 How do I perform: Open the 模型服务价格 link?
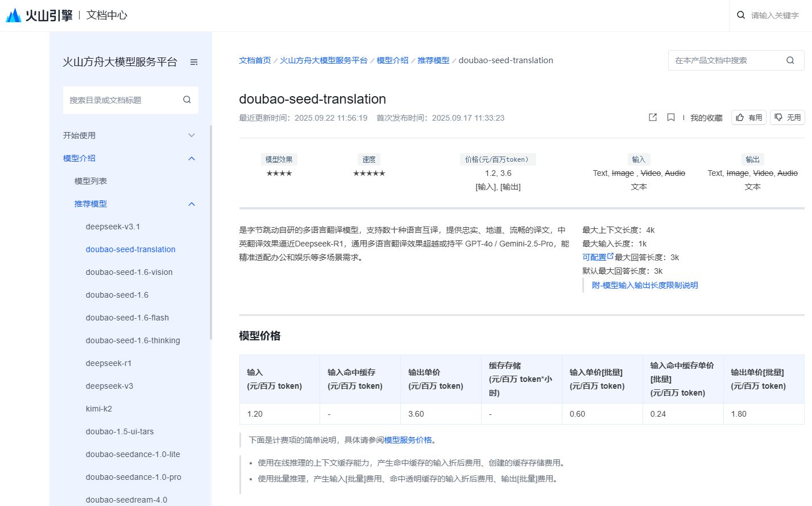pos(408,440)
